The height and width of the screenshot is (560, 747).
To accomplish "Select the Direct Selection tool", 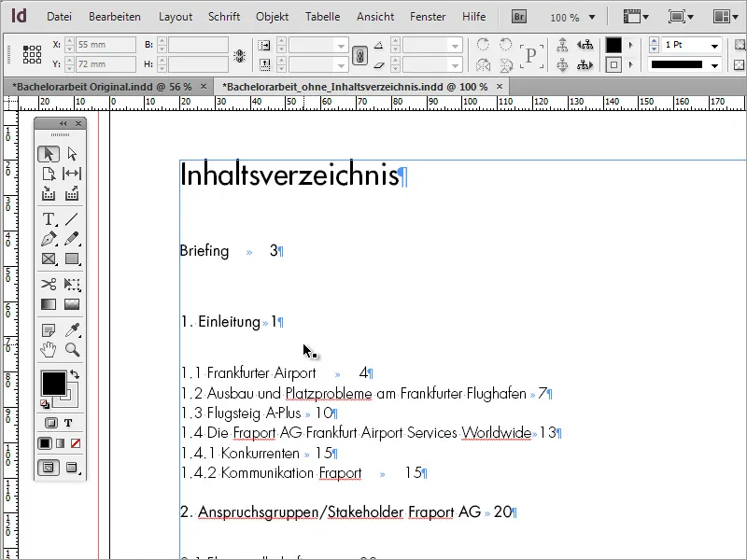I will (72, 154).
